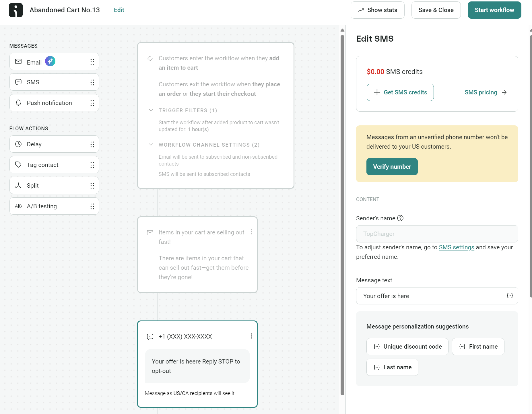This screenshot has width=532, height=414.
Task: Click the AI sparkle badge on Email
Action: pyautogui.click(x=50, y=61)
